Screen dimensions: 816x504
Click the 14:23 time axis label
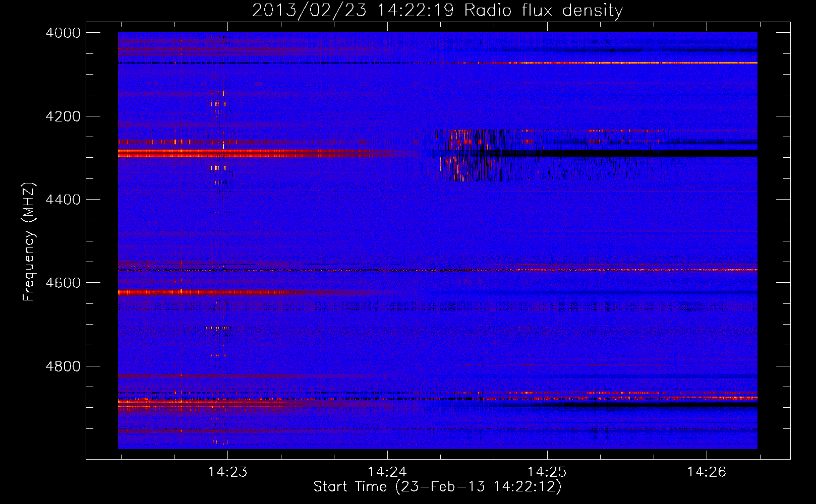point(227,472)
